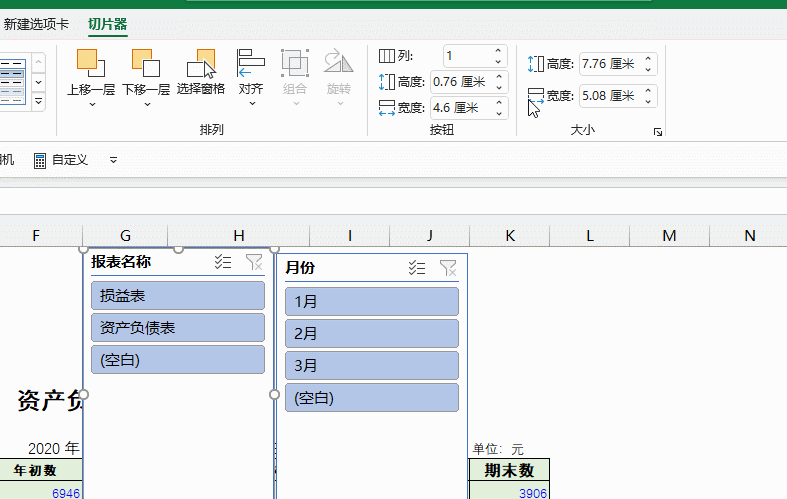Click the Align (对齐) icon

click(x=251, y=63)
